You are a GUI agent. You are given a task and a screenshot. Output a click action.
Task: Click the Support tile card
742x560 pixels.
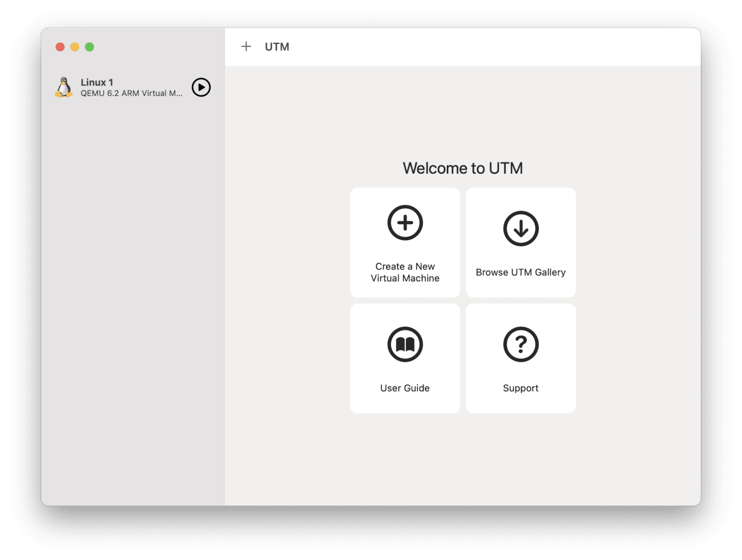click(520, 358)
